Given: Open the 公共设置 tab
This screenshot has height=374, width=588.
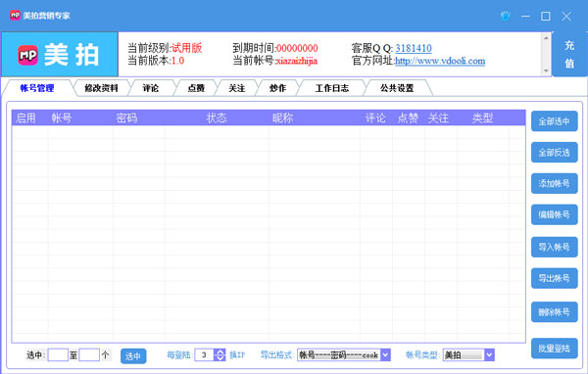Looking at the screenshot, I should tap(397, 88).
